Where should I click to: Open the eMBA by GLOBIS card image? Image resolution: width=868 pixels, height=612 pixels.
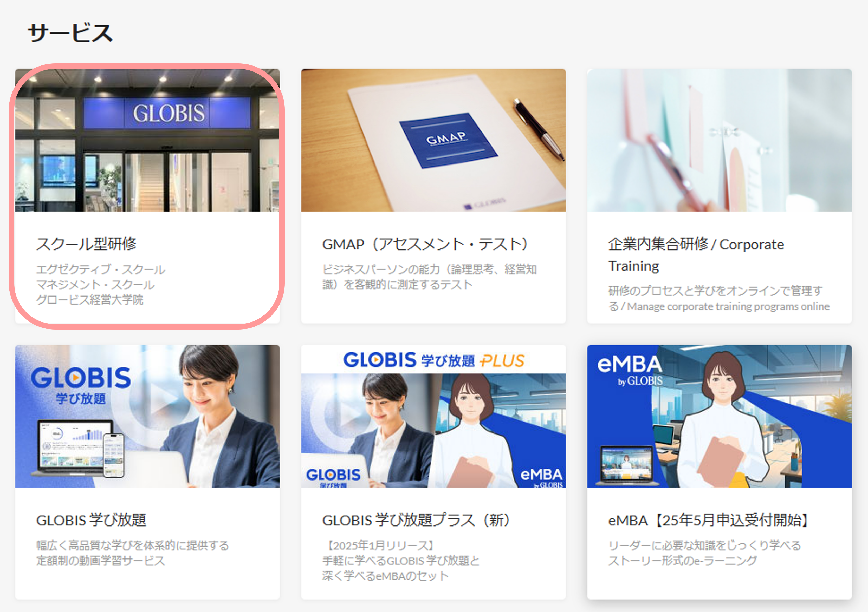pos(719,416)
